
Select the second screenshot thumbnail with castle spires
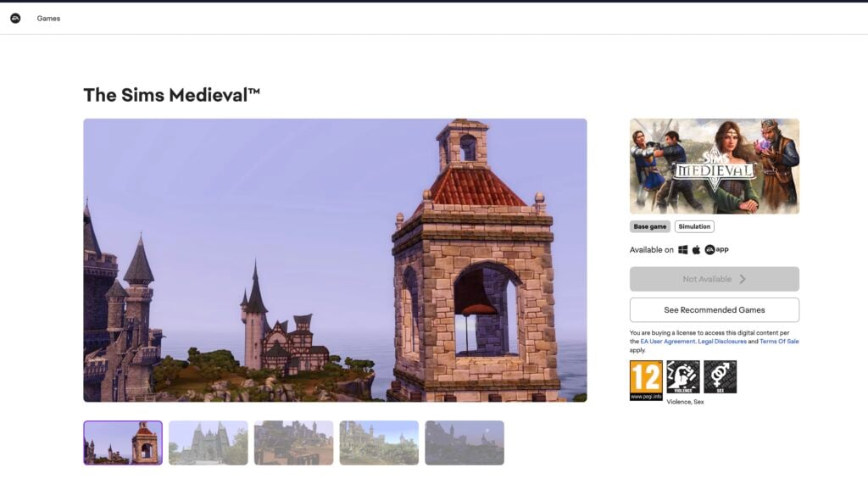209,443
